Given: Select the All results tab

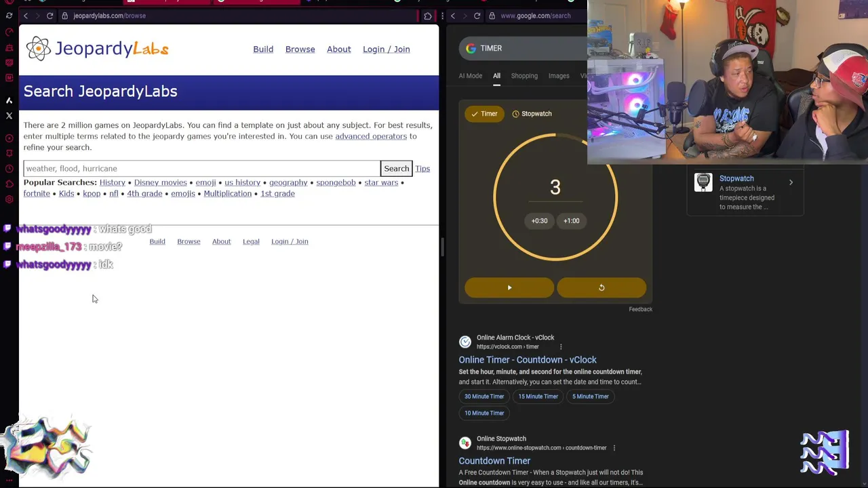Looking at the screenshot, I should [496, 76].
